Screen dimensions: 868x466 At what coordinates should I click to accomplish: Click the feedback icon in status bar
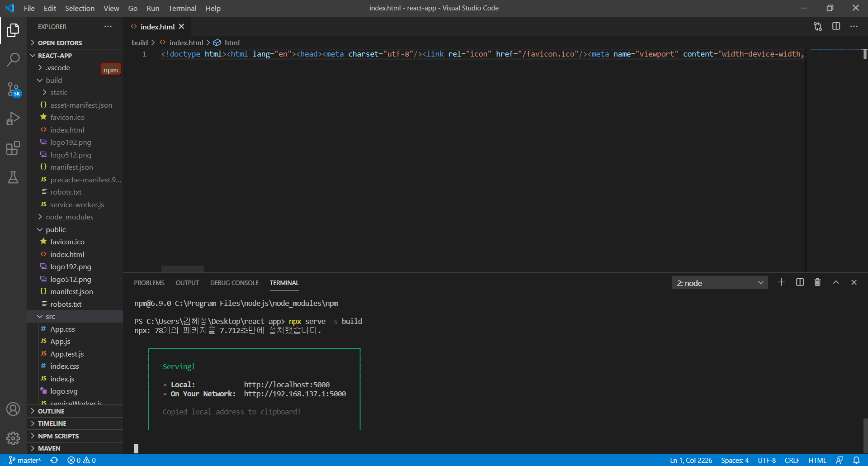pyautogui.click(x=840, y=460)
